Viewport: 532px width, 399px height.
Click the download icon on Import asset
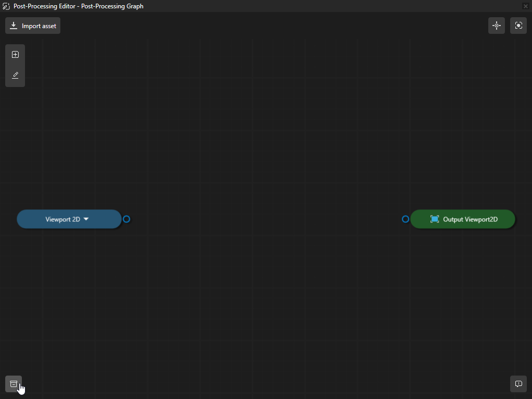pos(13,25)
